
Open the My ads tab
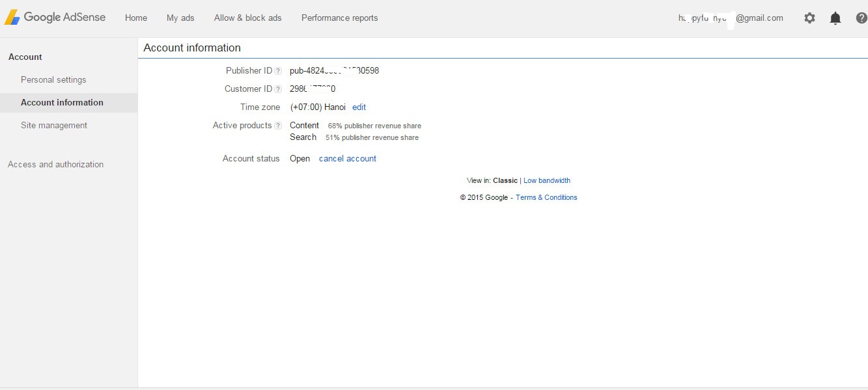click(x=180, y=18)
